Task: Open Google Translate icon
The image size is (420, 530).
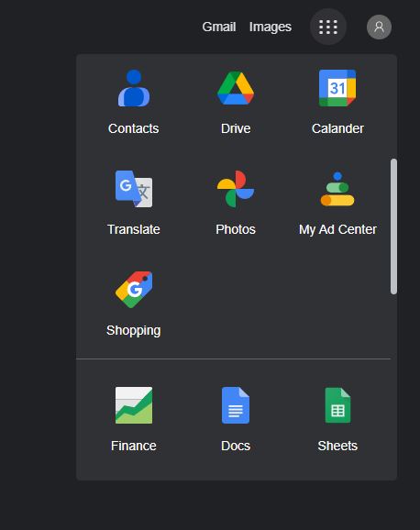Action: click(x=134, y=189)
